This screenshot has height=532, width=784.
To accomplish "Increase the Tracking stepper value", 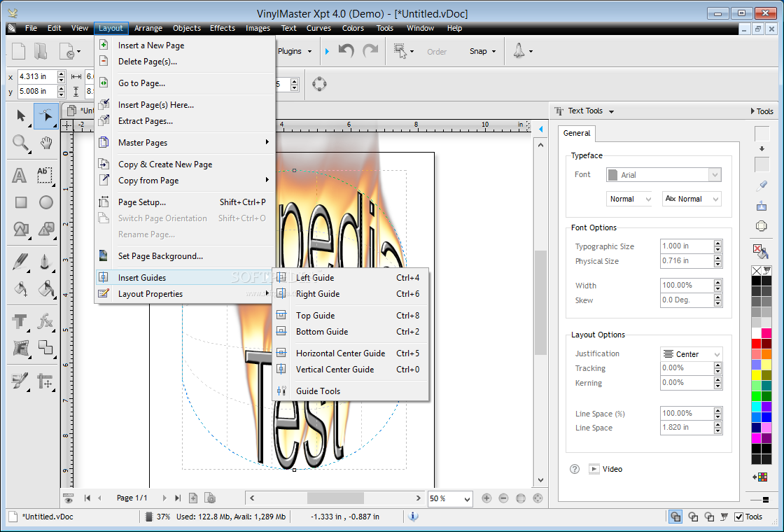I will (x=718, y=365).
